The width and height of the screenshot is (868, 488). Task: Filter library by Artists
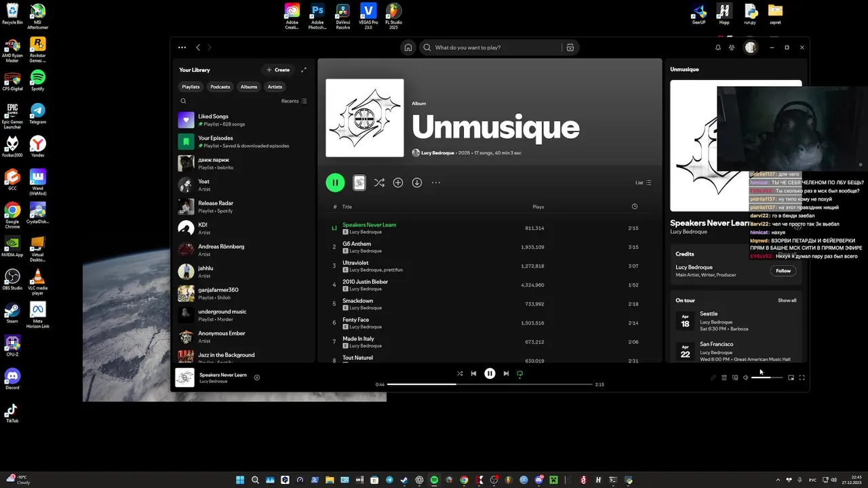click(x=275, y=87)
